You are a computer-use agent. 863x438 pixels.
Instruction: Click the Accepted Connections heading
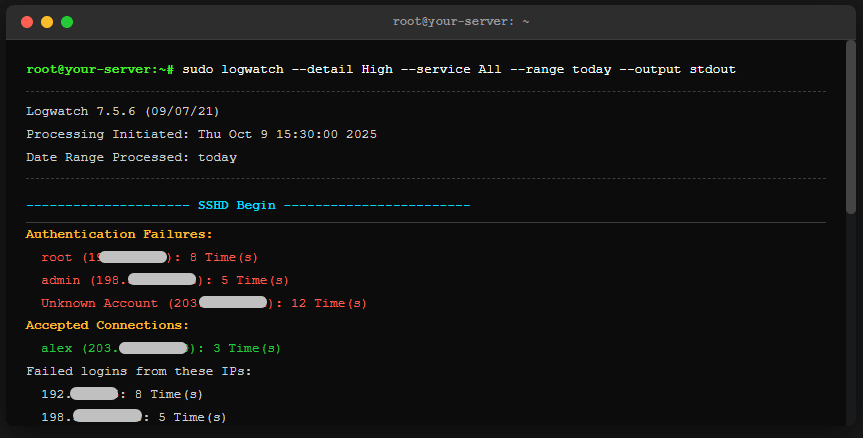click(x=107, y=325)
